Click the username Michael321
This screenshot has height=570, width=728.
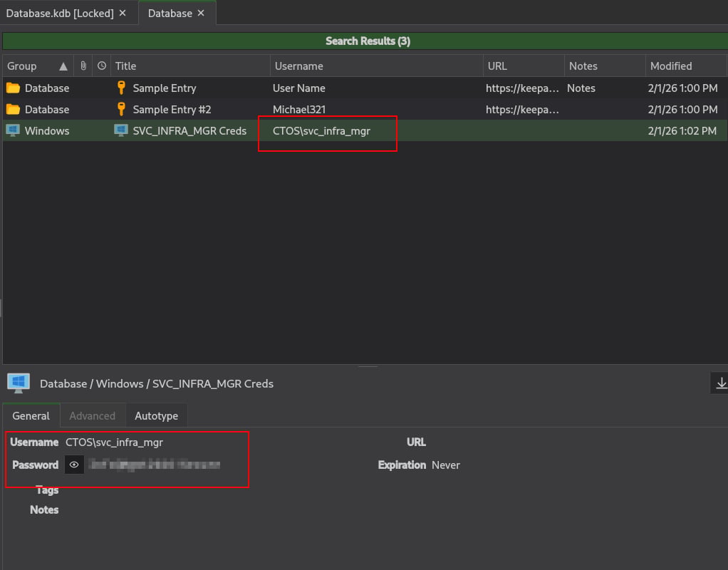(299, 110)
